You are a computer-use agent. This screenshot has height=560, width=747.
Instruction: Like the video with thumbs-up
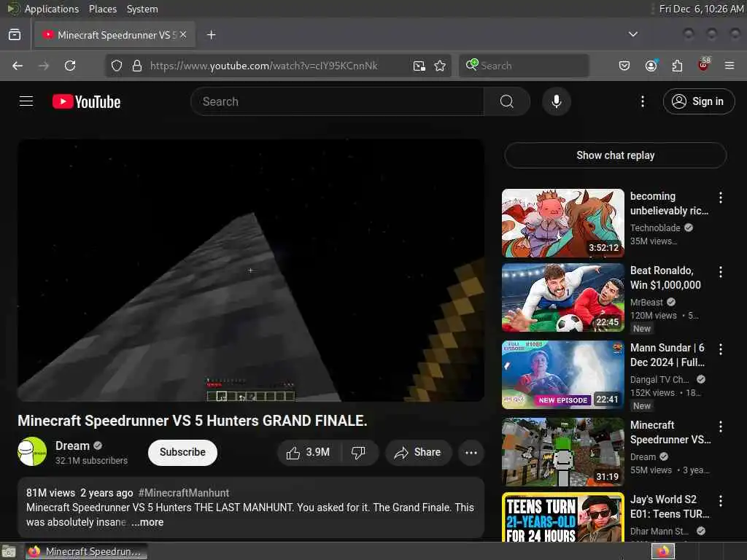click(309, 452)
